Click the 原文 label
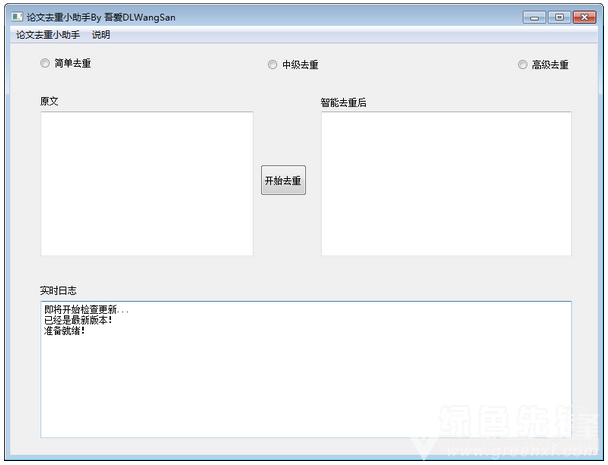The width and height of the screenshot is (608, 465). tap(49, 101)
